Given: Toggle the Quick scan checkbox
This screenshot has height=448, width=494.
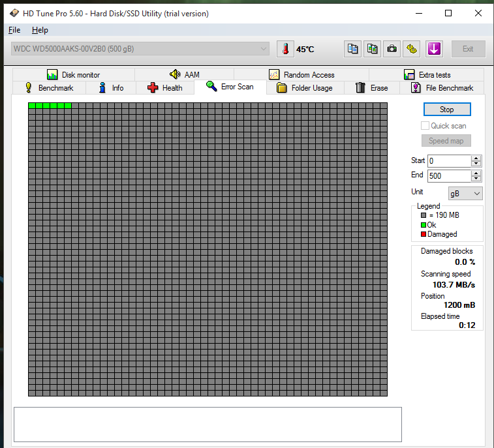Looking at the screenshot, I should pyautogui.click(x=425, y=126).
